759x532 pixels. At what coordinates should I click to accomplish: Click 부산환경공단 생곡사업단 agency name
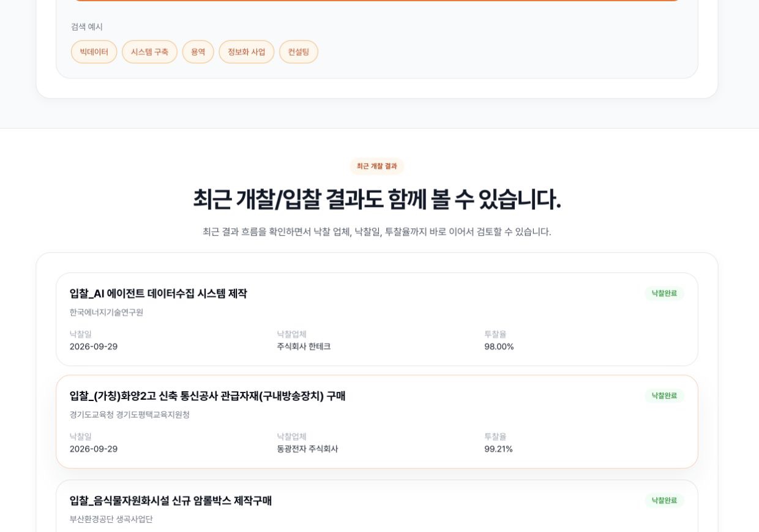(x=111, y=519)
